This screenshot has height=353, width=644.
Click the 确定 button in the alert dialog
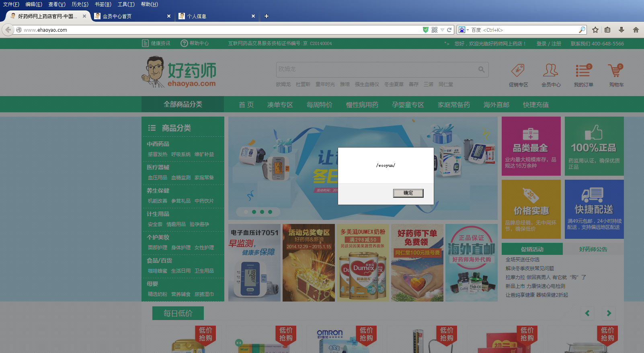408,193
